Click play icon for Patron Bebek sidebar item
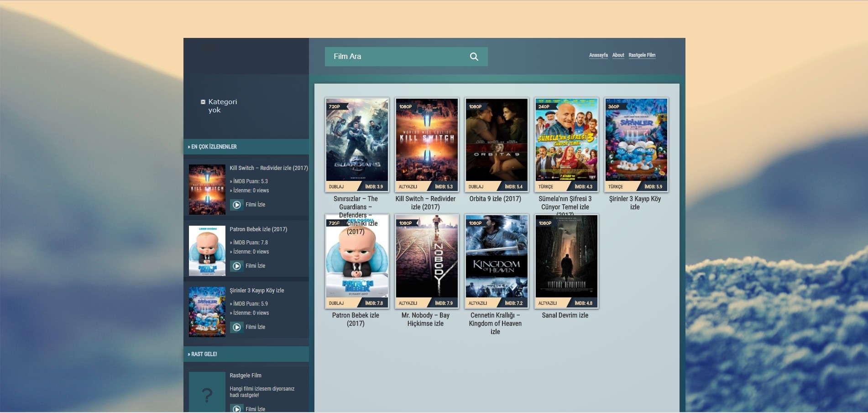 pos(237,266)
